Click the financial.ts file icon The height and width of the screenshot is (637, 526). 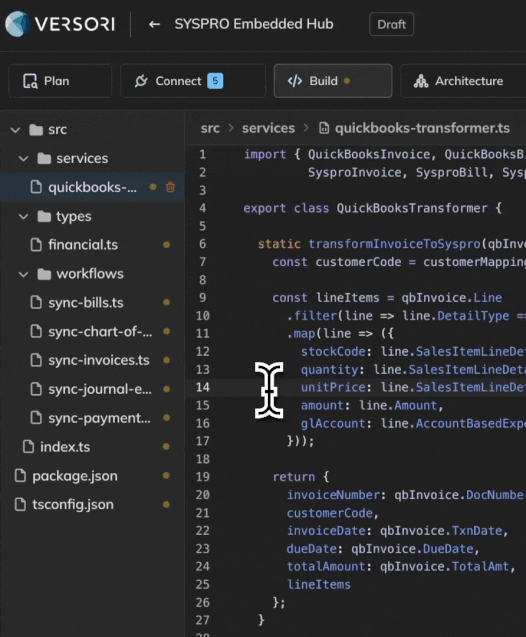point(36,245)
